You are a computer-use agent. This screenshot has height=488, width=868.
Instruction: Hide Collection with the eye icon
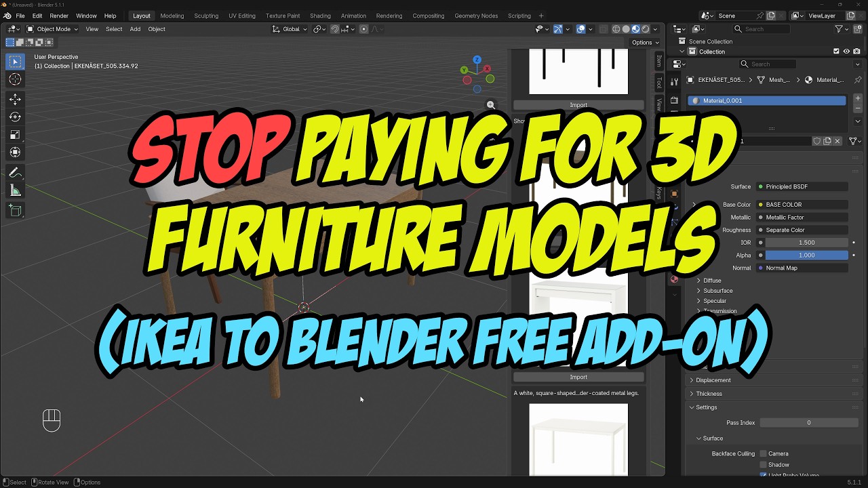[846, 52]
